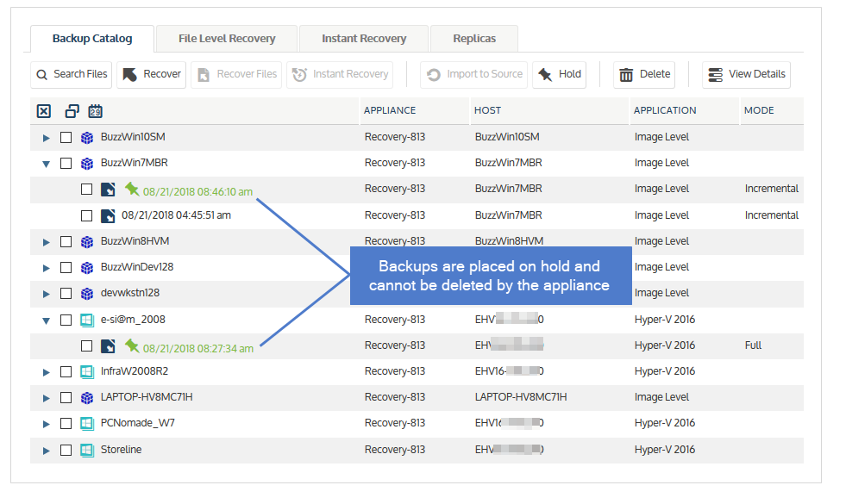Click the Storeline Hyper-V VM icon
The width and height of the screenshot is (846, 504).
87,450
